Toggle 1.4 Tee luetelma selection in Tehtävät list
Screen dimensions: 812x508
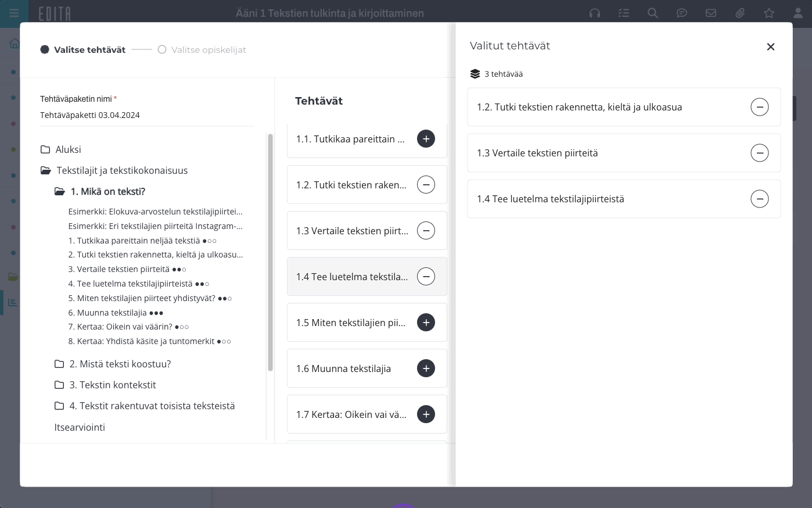(x=426, y=277)
